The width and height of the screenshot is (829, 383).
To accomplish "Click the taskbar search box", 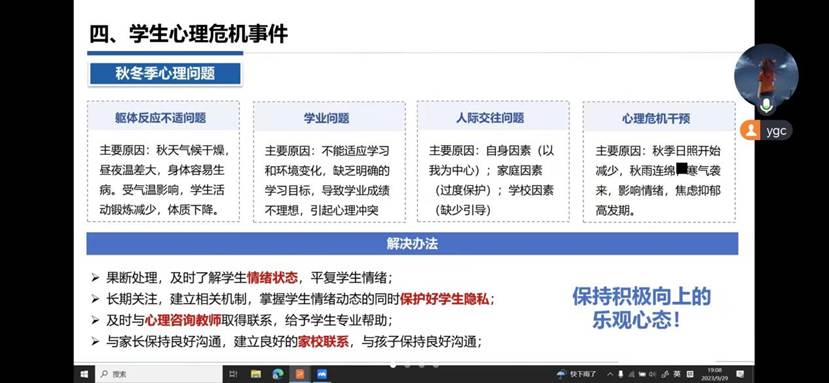I will (x=159, y=374).
